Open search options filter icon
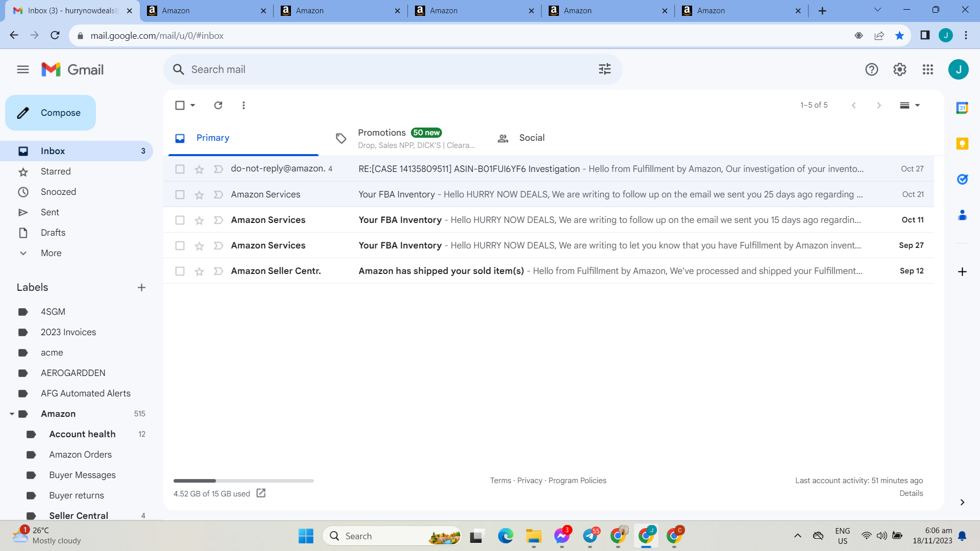Viewport: 980px width, 551px height. (605, 69)
